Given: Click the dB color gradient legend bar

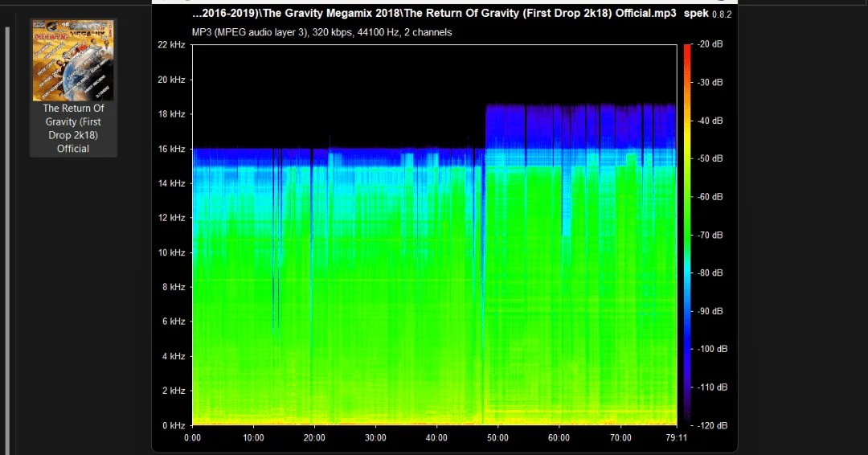Looking at the screenshot, I should point(687,235).
